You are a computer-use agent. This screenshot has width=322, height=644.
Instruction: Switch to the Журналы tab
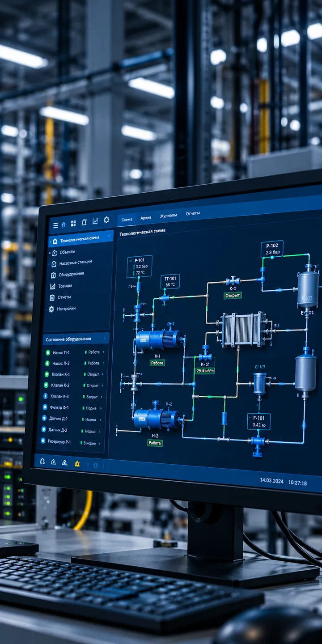(169, 215)
